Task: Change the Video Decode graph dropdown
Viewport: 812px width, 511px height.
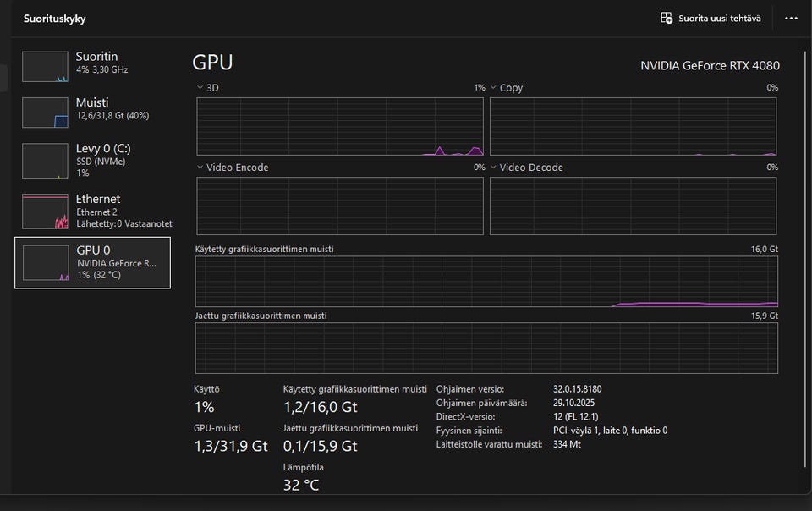Action: 492,168
